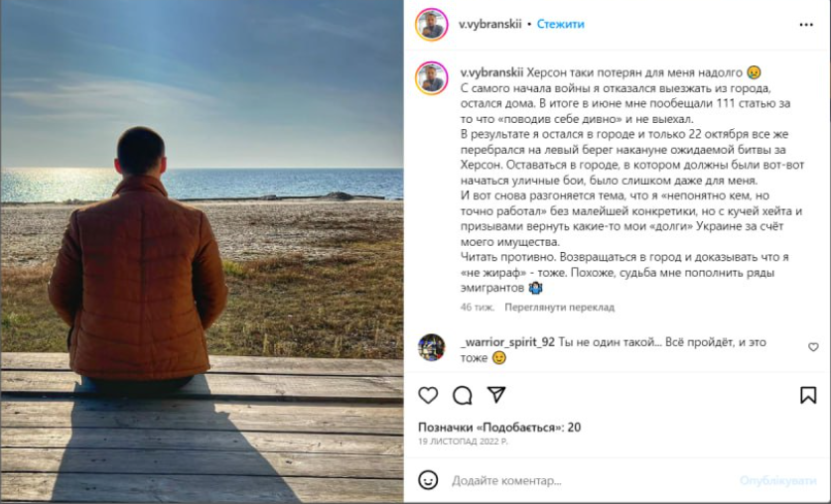
Task: Click caption avatar with story ring
Action: [x=432, y=77]
